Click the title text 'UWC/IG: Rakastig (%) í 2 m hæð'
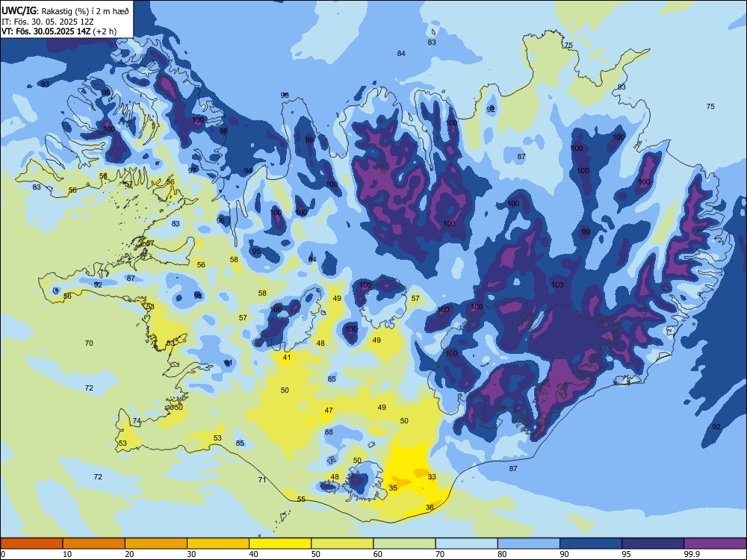Image resolution: width=747 pixels, height=560 pixels. [x=65, y=11]
